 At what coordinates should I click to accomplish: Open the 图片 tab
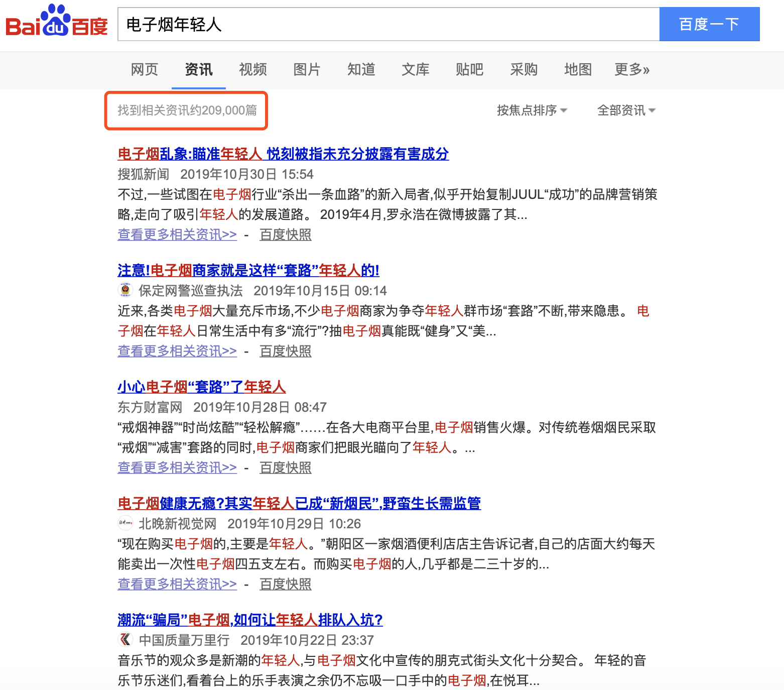[307, 69]
